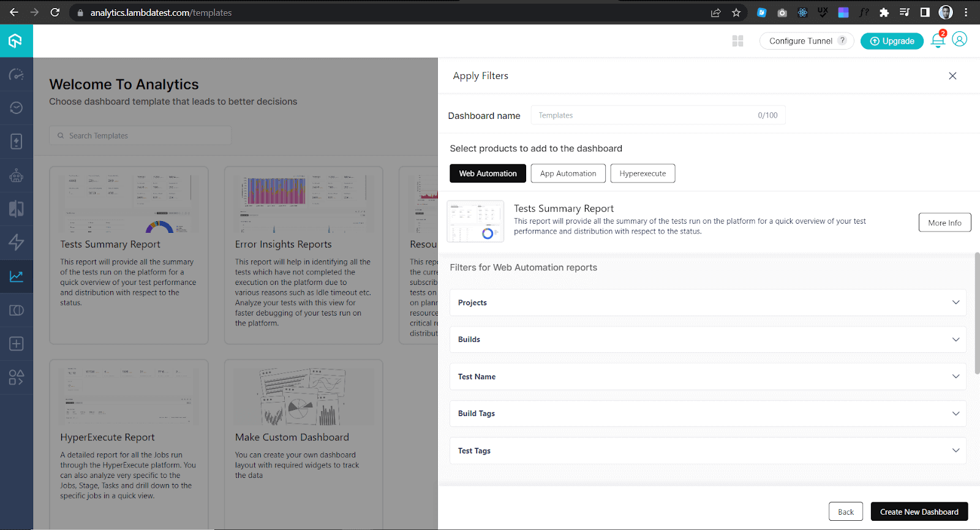Select the HyperExecute Report template card
The width and height of the screenshot is (980, 530).
coord(129,444)
